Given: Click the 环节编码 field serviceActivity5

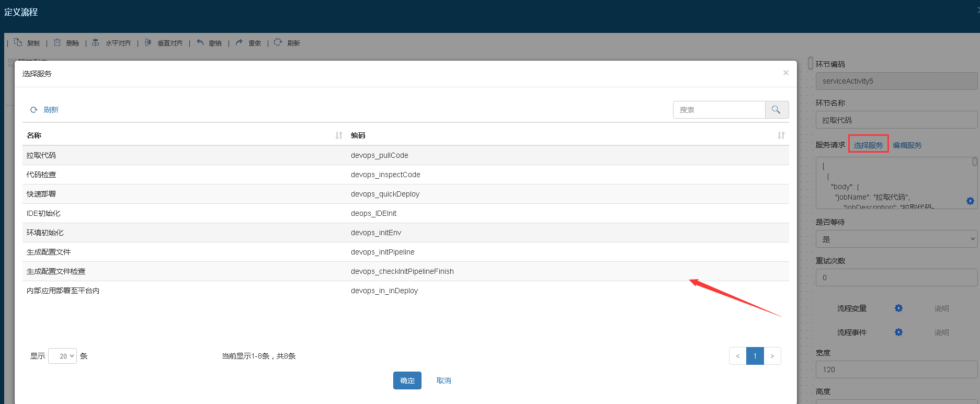Looking at the screenshot, I should (896, 81).
